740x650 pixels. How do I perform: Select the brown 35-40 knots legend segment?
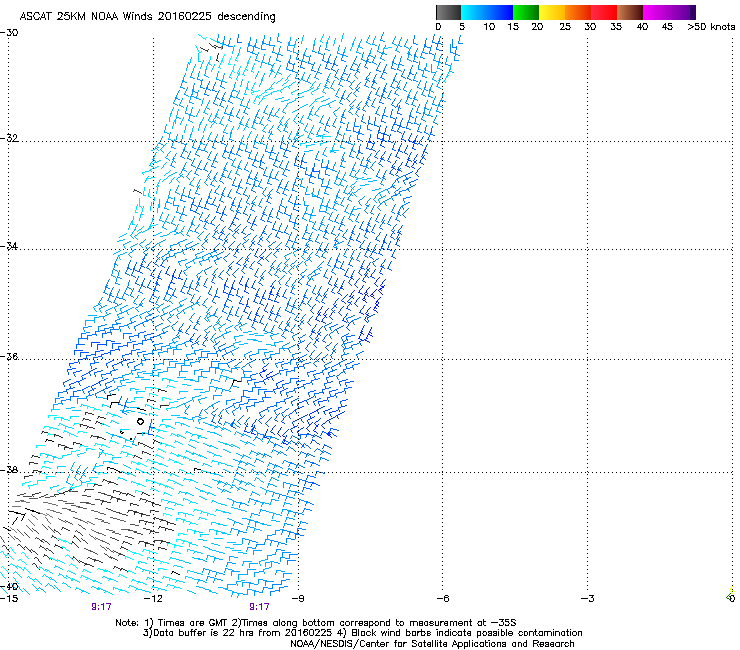pyautogui.click(x=630, y=12)
